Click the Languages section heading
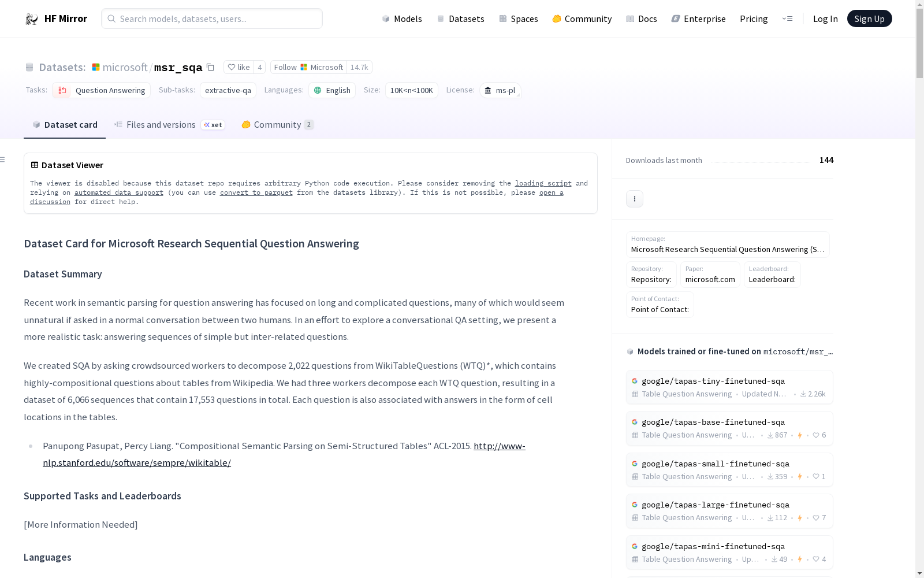Viewport: 924px width, 578px height. (x=47, y=557)
